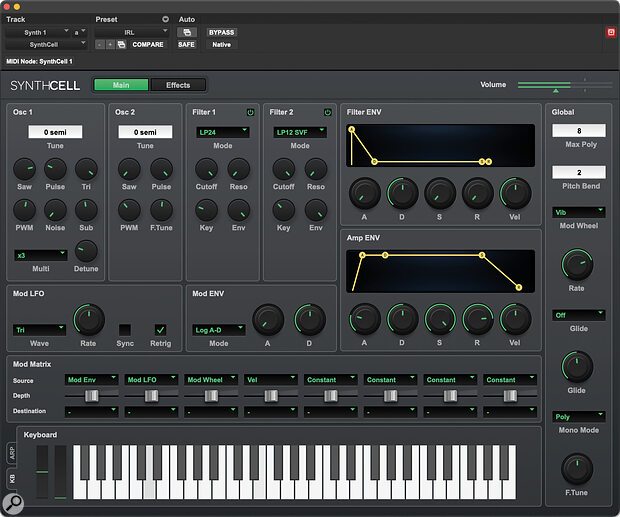Open the automation enable icon under Auto
The height and width of the screenshot is (517, 620).
point(187,32)
